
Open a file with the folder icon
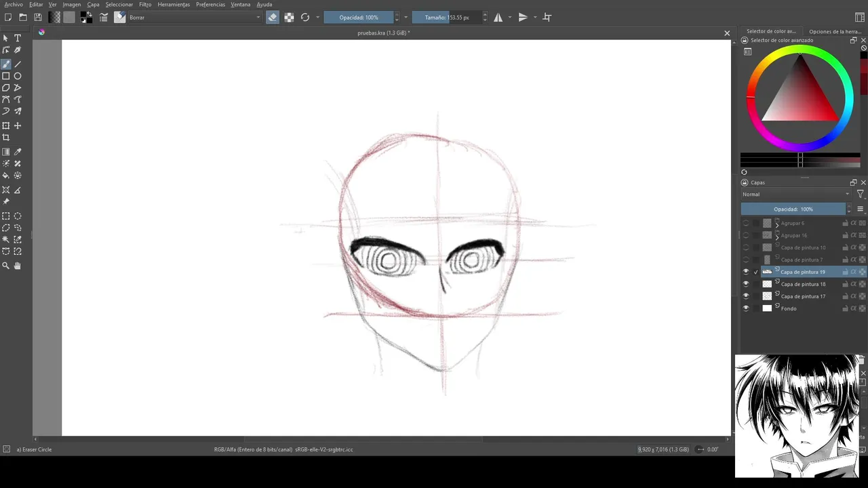(x=22, y=17)
